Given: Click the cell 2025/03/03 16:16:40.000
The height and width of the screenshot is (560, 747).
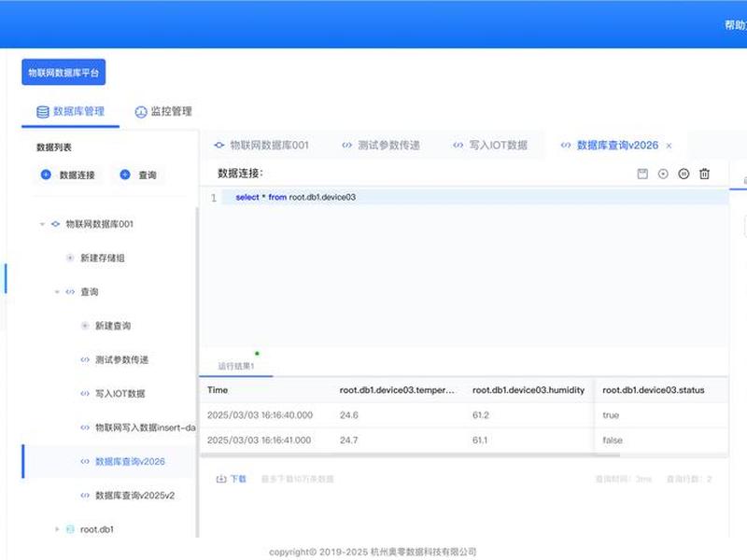Looking at the screenshot, I should (x=261, y=415).
